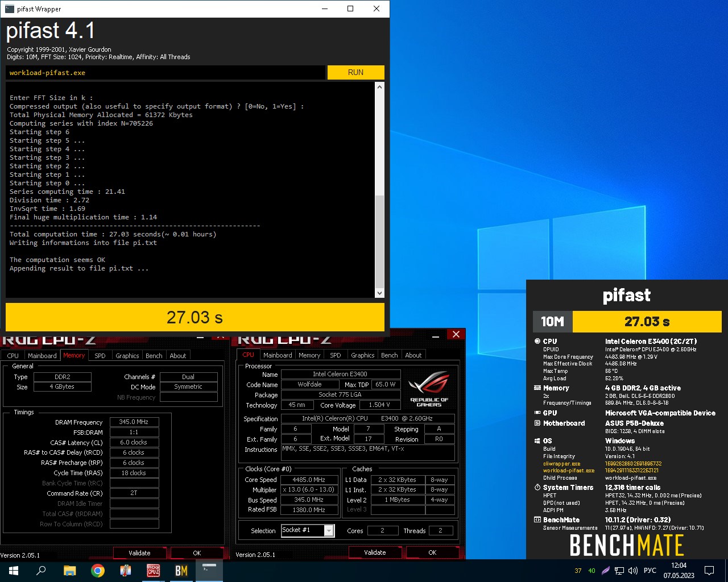
Task: Click the pifast console scrollbar down arrow
Action: coord(380,293)
